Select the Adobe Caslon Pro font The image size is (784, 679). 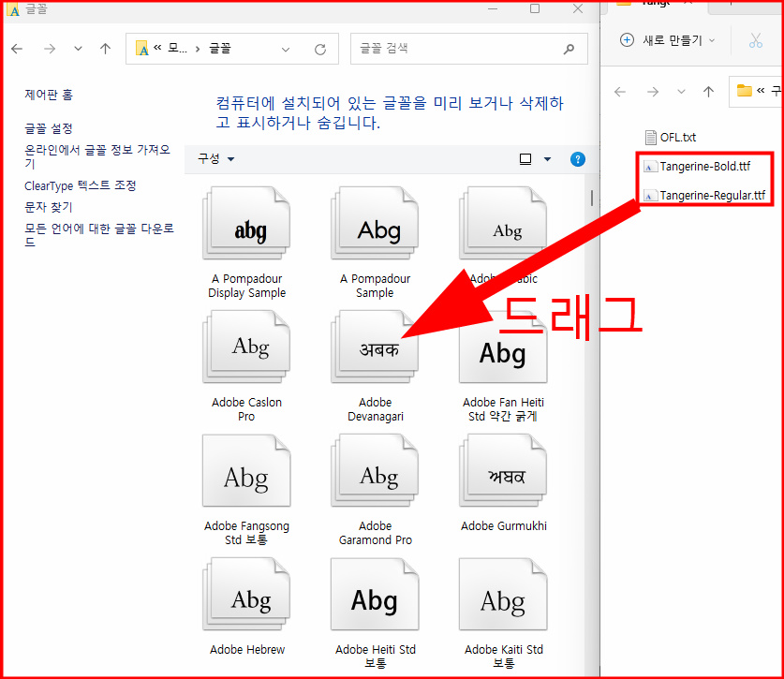tap(246, 366)
